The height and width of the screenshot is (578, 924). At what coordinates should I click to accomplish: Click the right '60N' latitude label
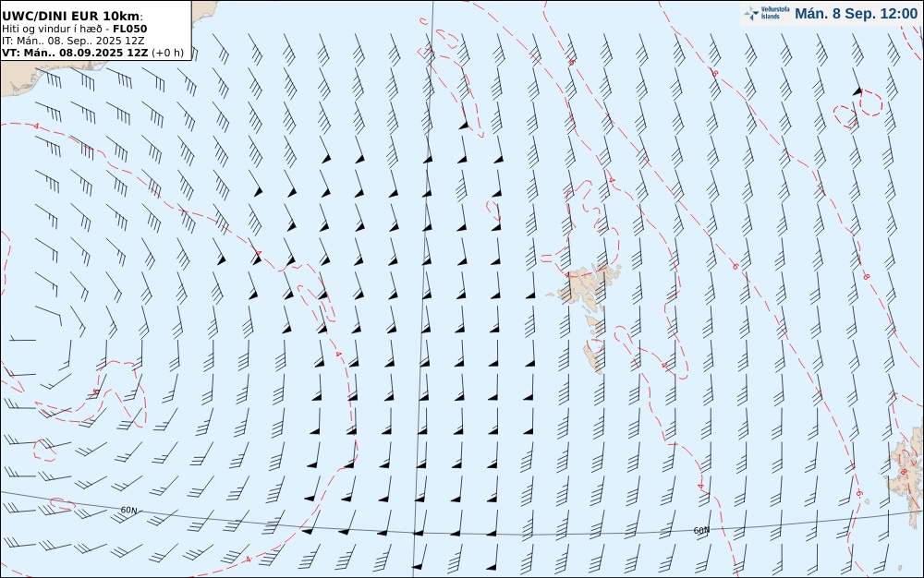[702, 530]
